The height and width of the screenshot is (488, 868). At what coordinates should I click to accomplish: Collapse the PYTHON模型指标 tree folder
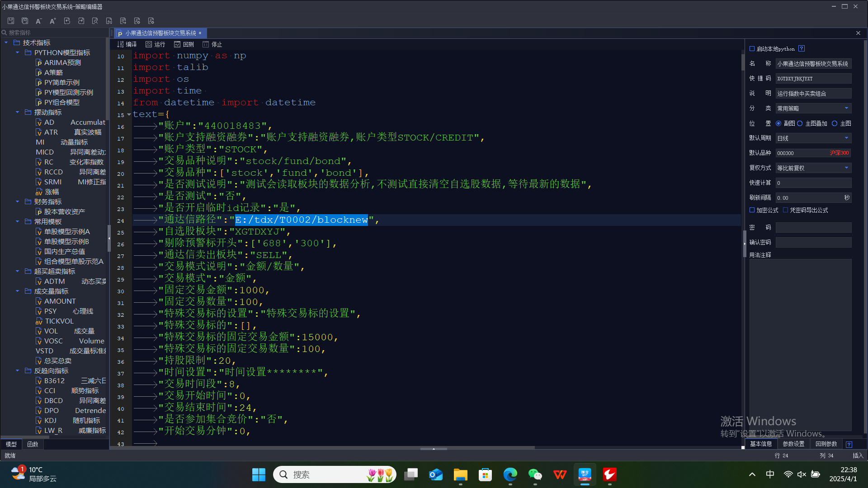pos(18,52)
